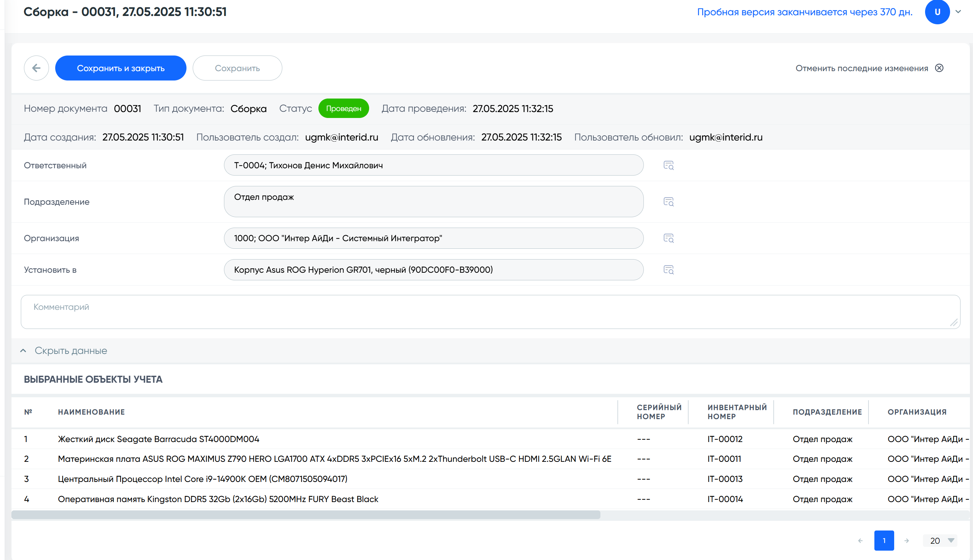The width and height of the screenshot is (973, 560).
Task: Click the Подразделение field 'Отдел продаж'
Action: coord(433,202)
